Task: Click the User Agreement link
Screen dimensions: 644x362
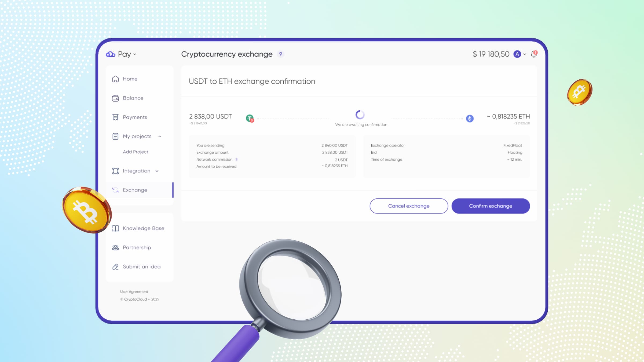Action: [134, 291]
